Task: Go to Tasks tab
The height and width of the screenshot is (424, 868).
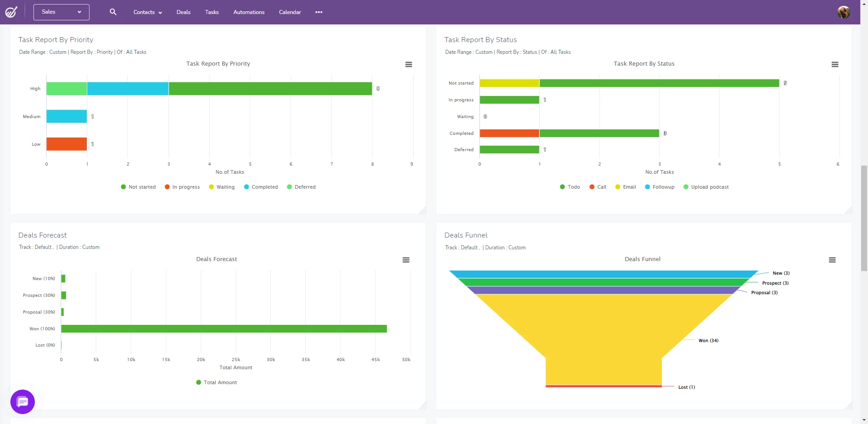Action: (x=212, y=12)
